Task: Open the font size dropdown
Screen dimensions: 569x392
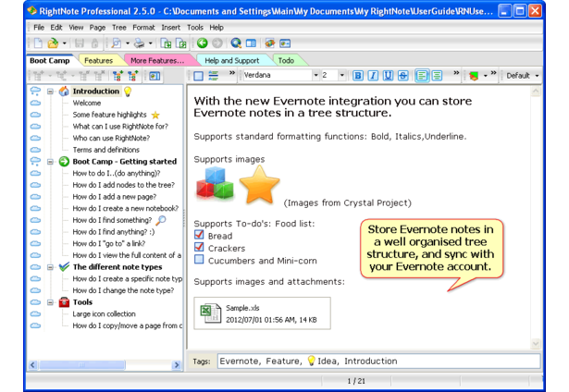Action: tap(341, 76)
